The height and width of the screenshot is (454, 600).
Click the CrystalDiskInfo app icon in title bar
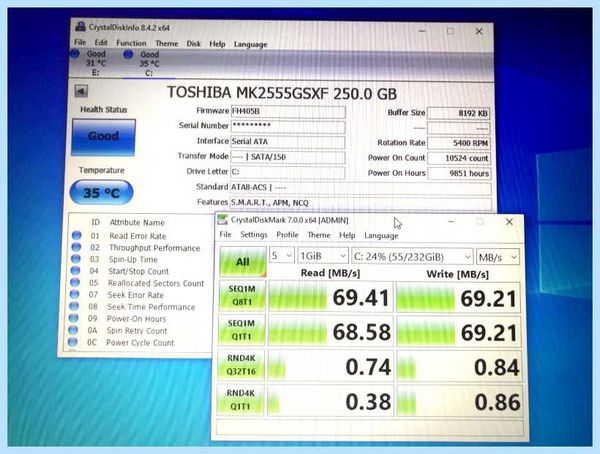click(80, 27)
